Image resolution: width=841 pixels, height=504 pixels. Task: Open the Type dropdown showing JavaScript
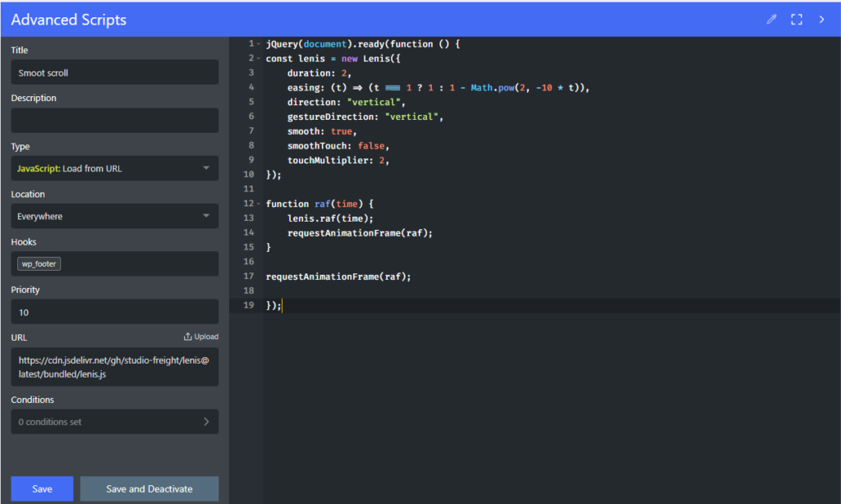click(114, 168)
